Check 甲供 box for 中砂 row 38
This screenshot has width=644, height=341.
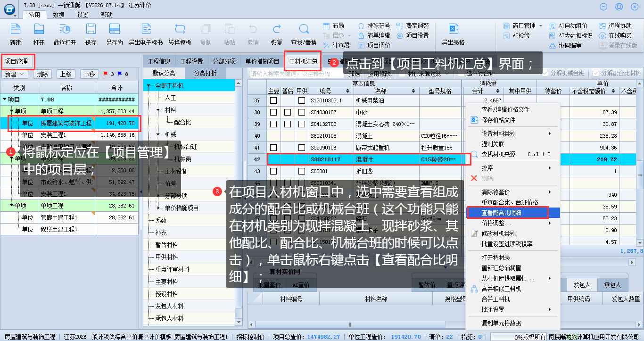click(x=301, y=112)
